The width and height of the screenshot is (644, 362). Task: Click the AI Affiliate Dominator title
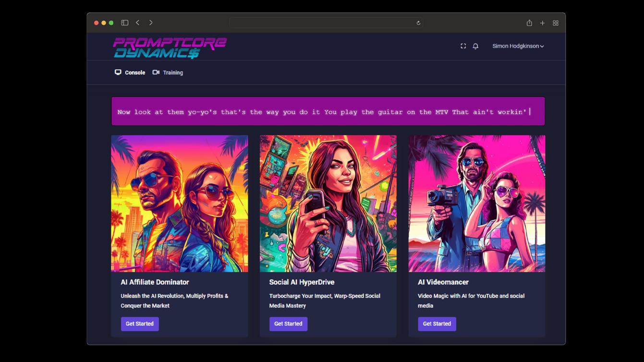(155, 282)
